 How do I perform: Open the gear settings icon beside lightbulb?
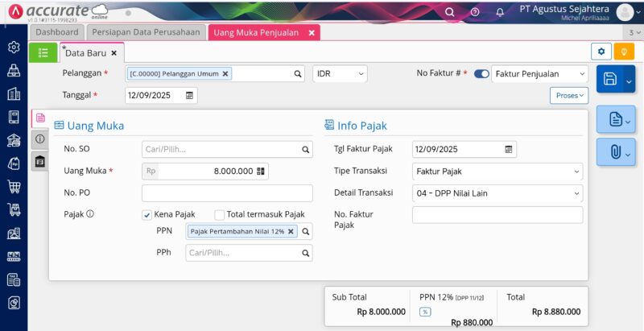coord(601,52)
